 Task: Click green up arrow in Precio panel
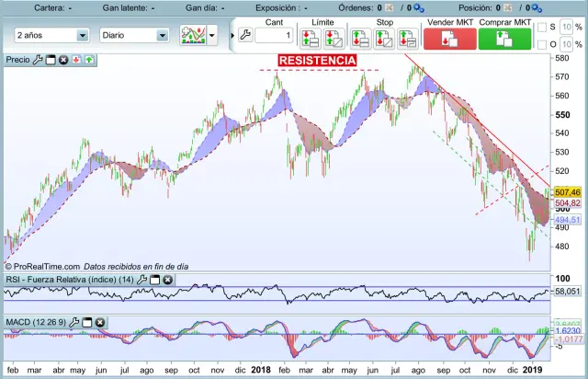[89, 60]
